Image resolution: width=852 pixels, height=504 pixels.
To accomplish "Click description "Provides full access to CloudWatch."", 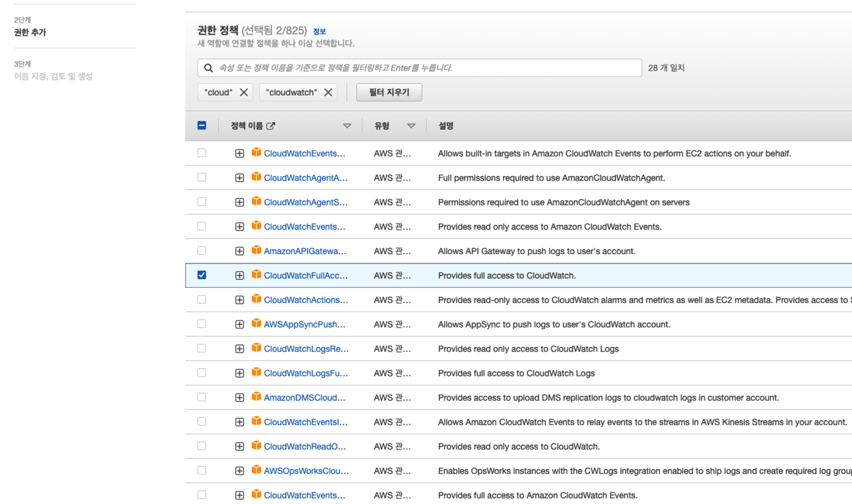I will (x=507, y=276).
